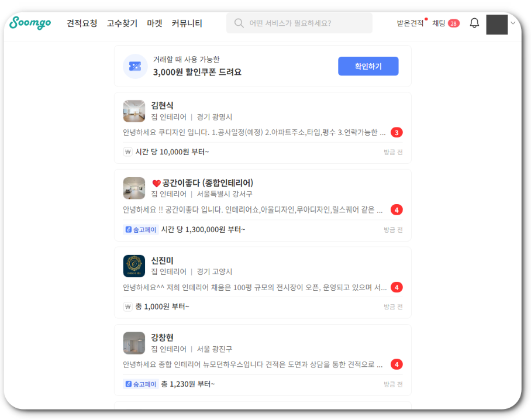Click unread badge 4 on 신진미 quote
The width and height of the screenshot is (531, 420).
396,287
